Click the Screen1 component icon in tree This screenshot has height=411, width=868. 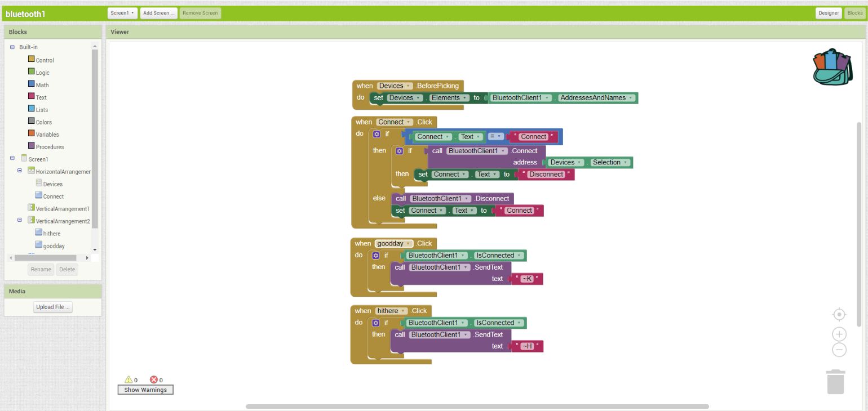tap(24, 159)
